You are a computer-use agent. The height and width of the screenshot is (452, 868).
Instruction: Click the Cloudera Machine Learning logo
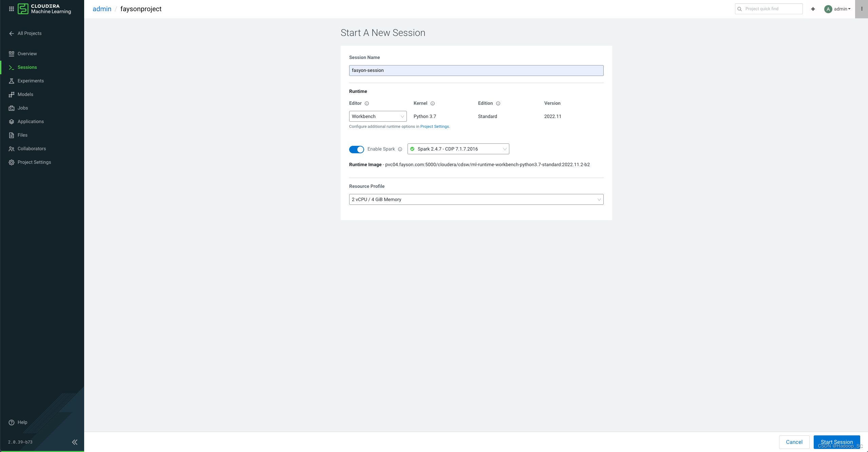(44, 9)
